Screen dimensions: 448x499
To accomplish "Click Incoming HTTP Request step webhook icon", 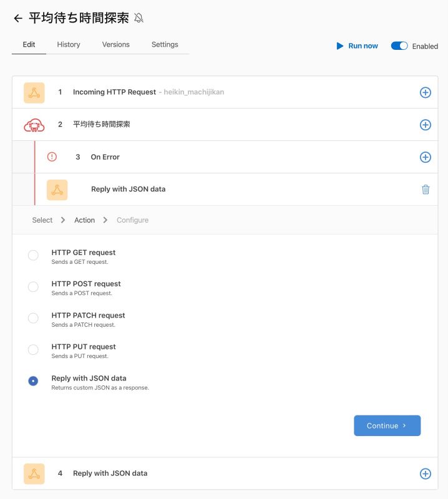I will point(34,93).
